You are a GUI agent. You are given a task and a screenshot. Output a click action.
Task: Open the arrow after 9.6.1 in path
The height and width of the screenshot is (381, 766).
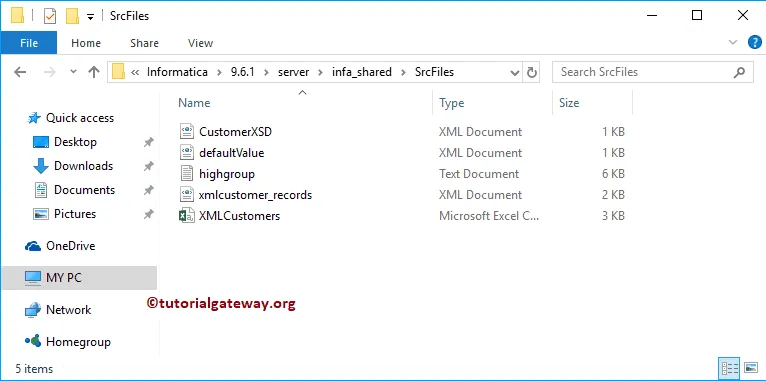(x=266, y=72)
